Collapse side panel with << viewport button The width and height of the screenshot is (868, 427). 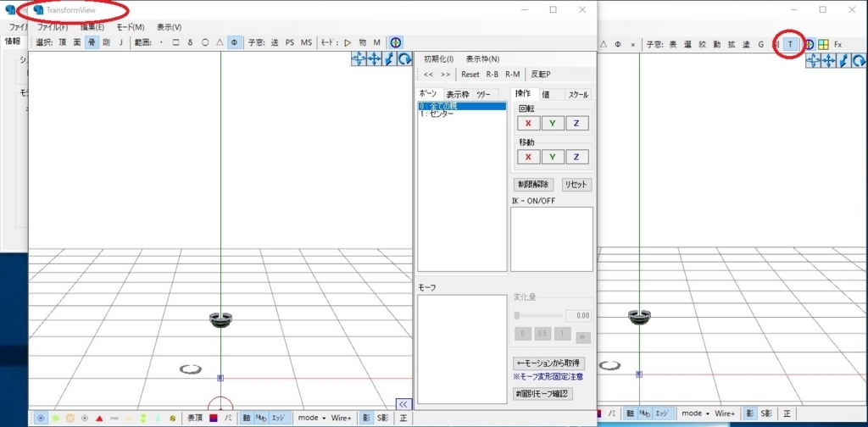tap(403, 404)
